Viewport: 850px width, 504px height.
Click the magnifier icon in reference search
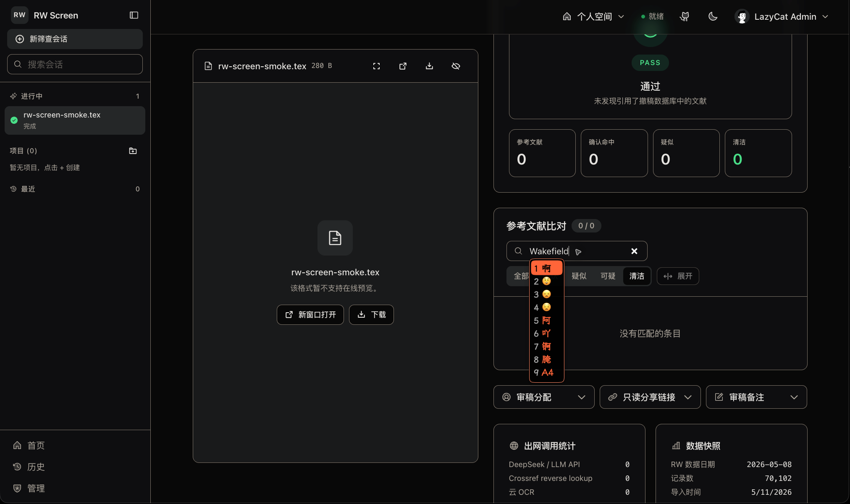[x=518, y=251]
